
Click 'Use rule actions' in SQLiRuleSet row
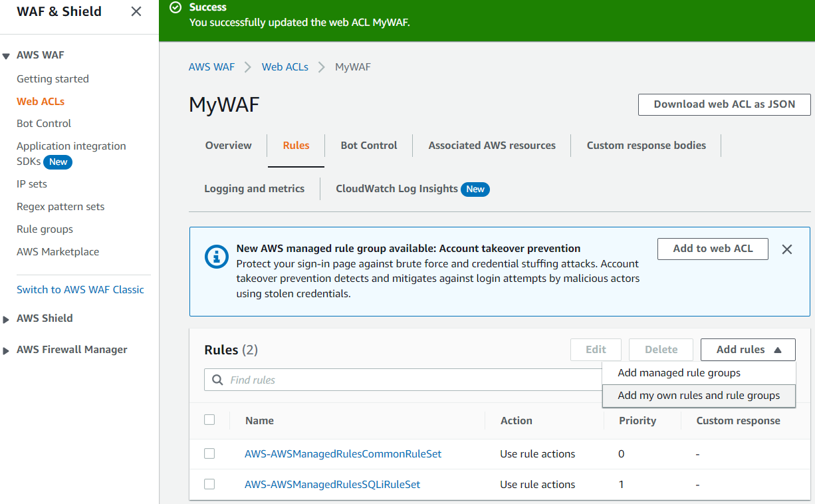538,485
